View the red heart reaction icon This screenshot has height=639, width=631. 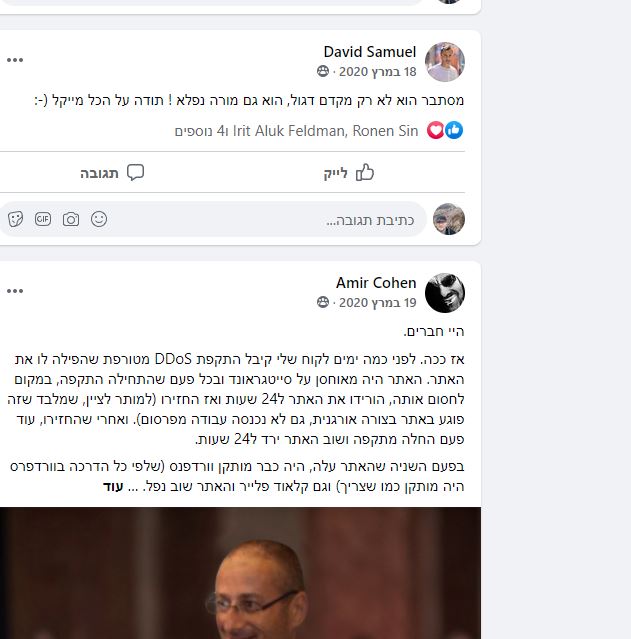[x=435, y=130]
